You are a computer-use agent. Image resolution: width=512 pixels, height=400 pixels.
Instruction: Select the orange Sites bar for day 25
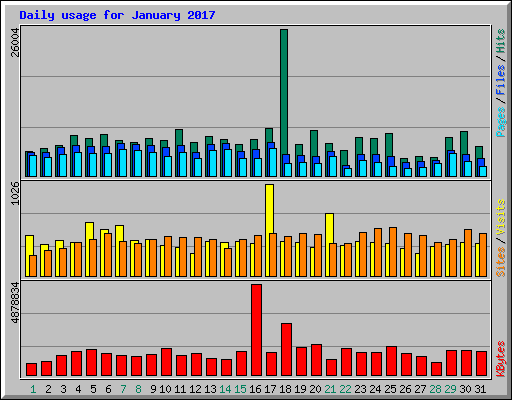point(393,252)
